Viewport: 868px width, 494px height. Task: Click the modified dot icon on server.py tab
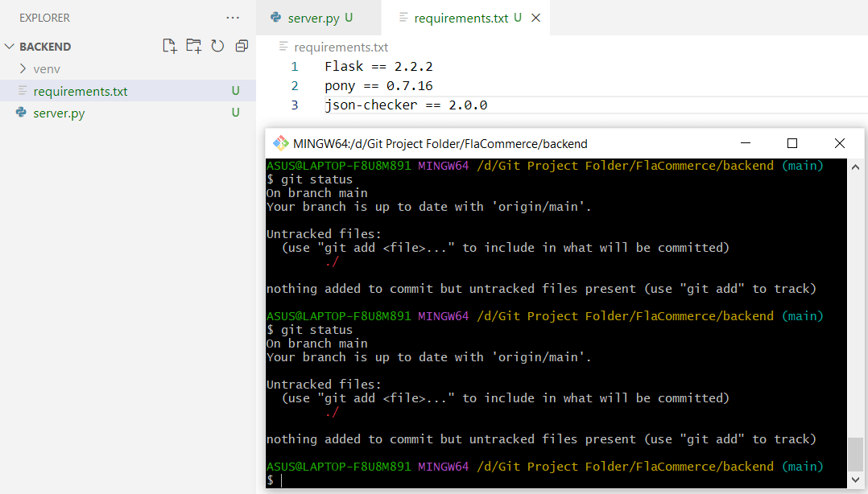(x=347, y=17)
